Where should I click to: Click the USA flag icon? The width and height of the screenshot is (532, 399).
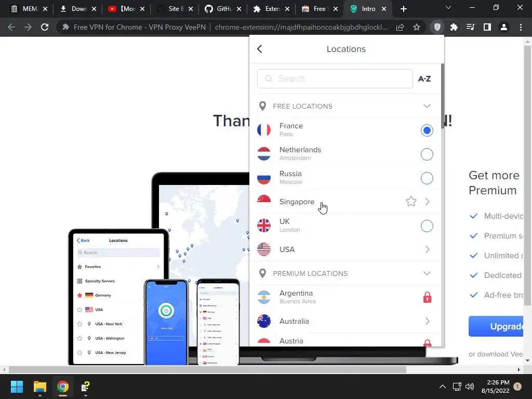tap(264, 249)
